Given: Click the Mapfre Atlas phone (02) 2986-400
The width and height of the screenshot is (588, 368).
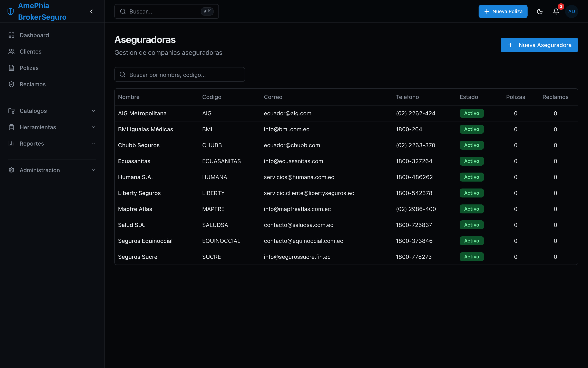Looking at the screenshot, I should (416, 209).
